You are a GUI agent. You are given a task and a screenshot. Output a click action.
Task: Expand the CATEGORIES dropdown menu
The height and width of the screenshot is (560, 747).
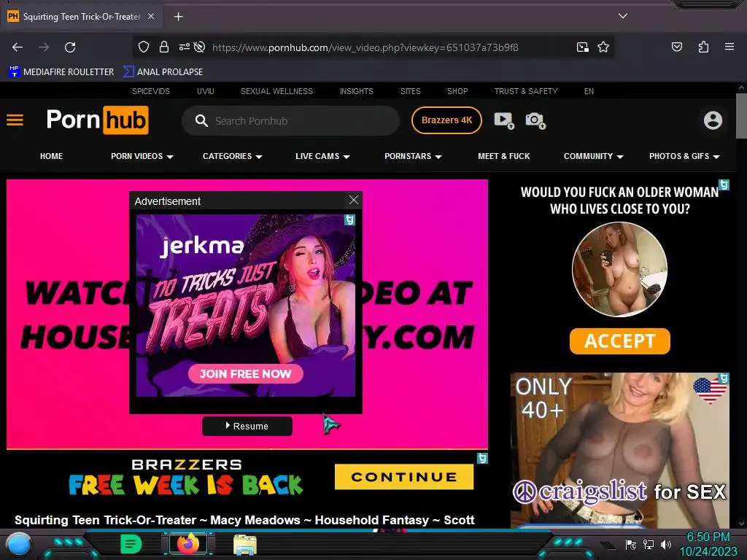coord(232,156)
